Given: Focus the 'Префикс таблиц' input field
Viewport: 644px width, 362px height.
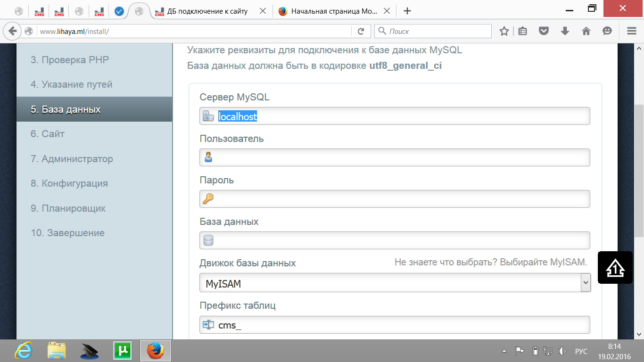Looking at the screenshot, I should [x=395, y=324].
